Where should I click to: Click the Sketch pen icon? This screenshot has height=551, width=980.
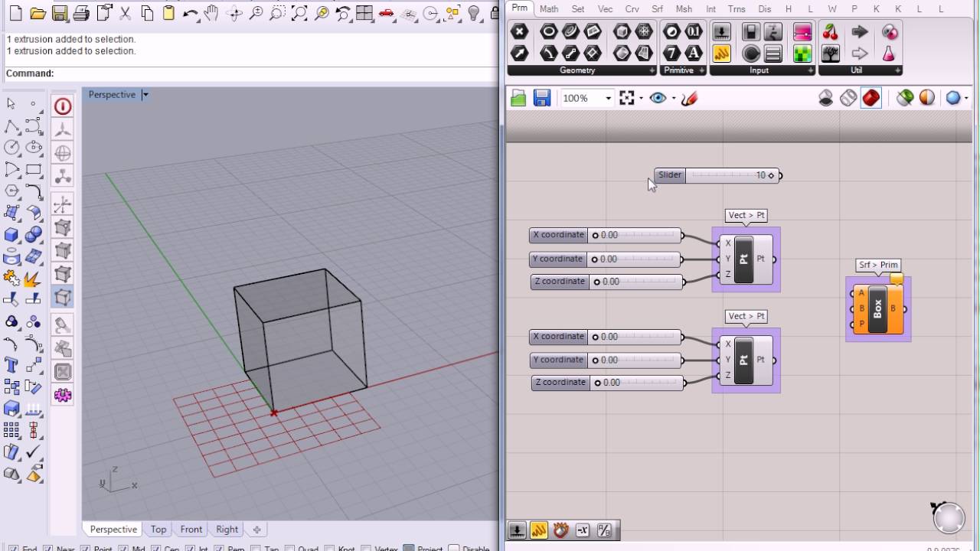click(689, 98)
